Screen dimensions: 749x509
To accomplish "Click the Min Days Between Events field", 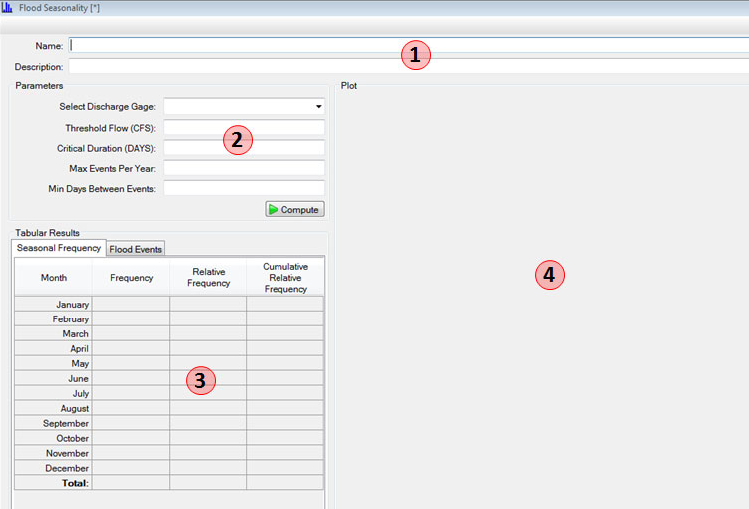I will point(244,188).
